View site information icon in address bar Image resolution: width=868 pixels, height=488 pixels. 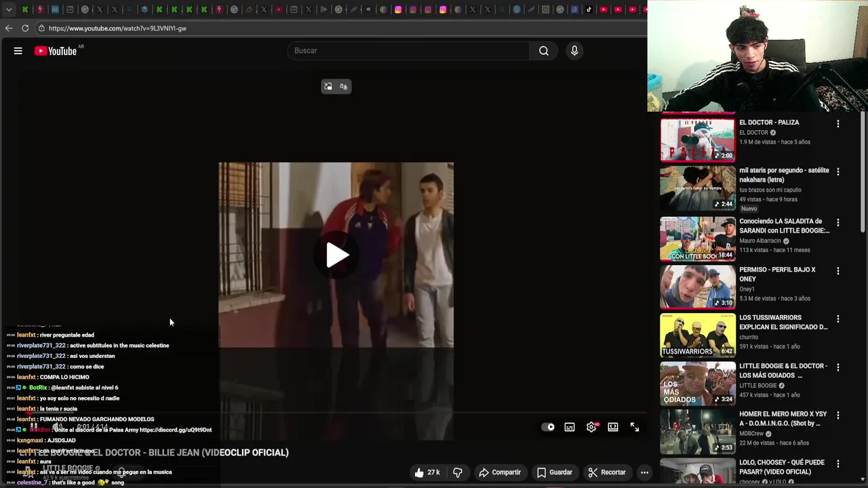point(41,28)
